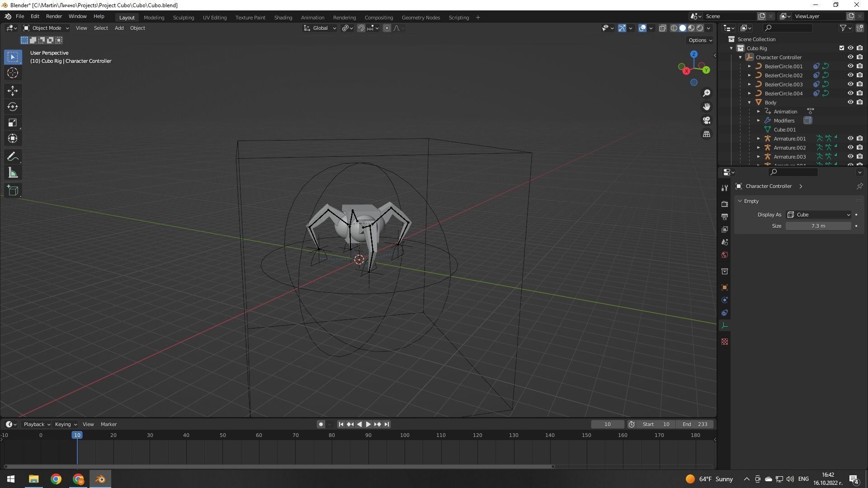
Task: Select the Cursor tool in toolbar
Action: point(13,73)
